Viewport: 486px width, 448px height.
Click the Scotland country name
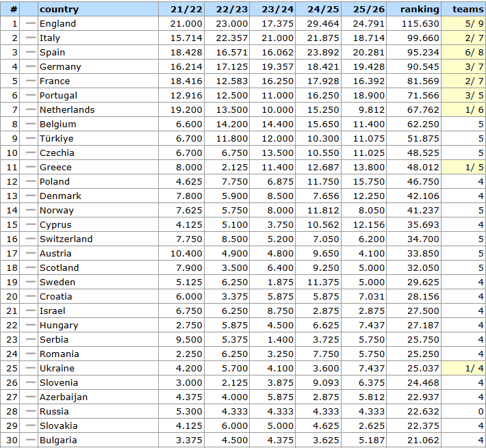(59, 268)
